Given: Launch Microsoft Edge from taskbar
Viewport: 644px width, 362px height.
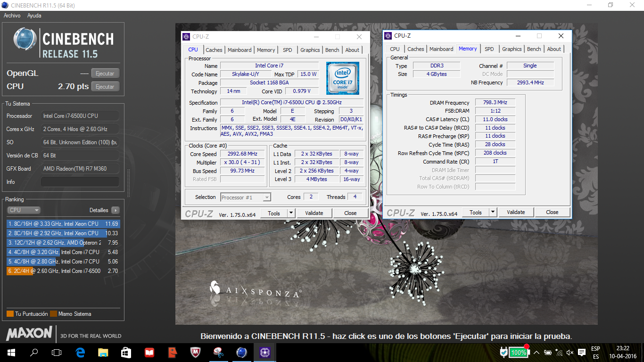Looking at the screenshot, I should [x=80, y=352].
